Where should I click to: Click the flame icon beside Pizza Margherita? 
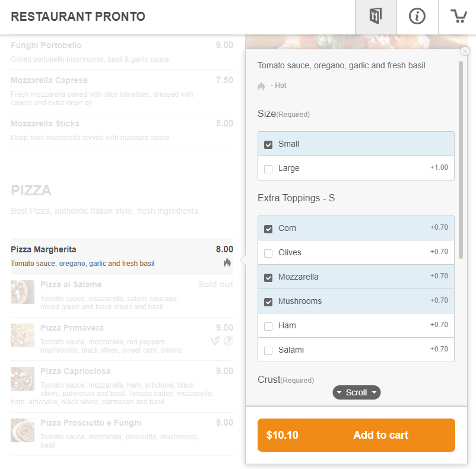click(227, 262)
